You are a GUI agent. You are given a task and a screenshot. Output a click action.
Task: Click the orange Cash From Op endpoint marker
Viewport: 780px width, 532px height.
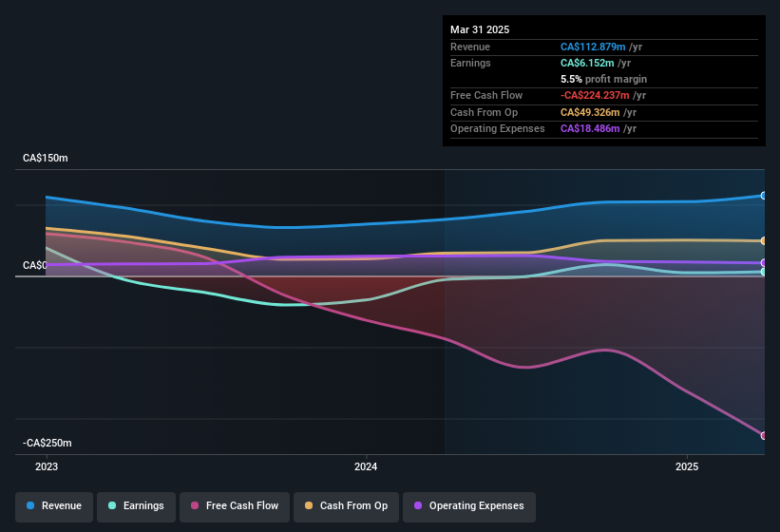764,240
